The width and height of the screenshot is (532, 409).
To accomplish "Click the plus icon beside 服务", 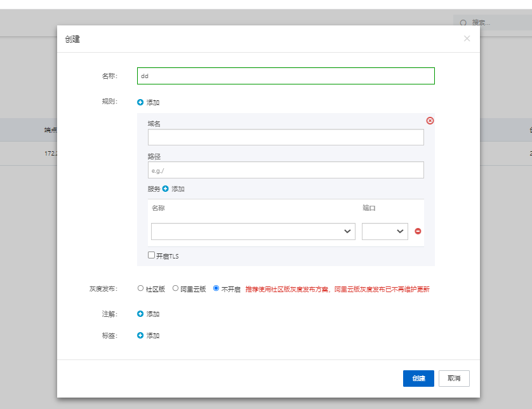I will pyautogui.click(x=166, y=189).
